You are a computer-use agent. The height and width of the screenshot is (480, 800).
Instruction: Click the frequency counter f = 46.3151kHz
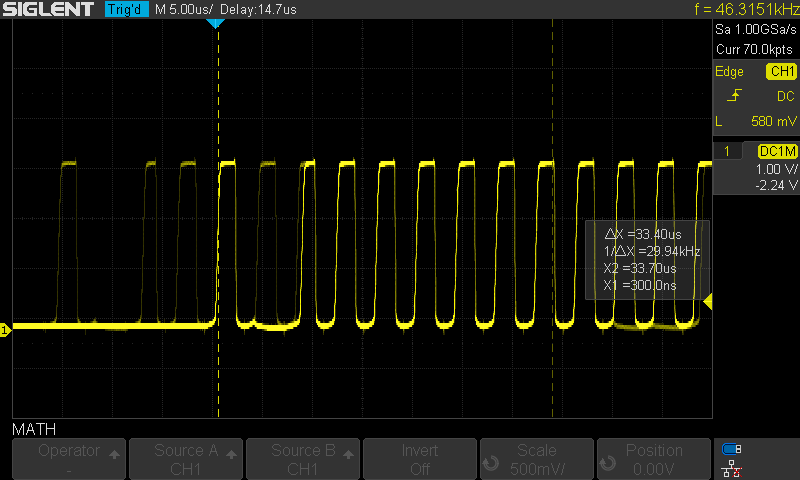point(746,9)
